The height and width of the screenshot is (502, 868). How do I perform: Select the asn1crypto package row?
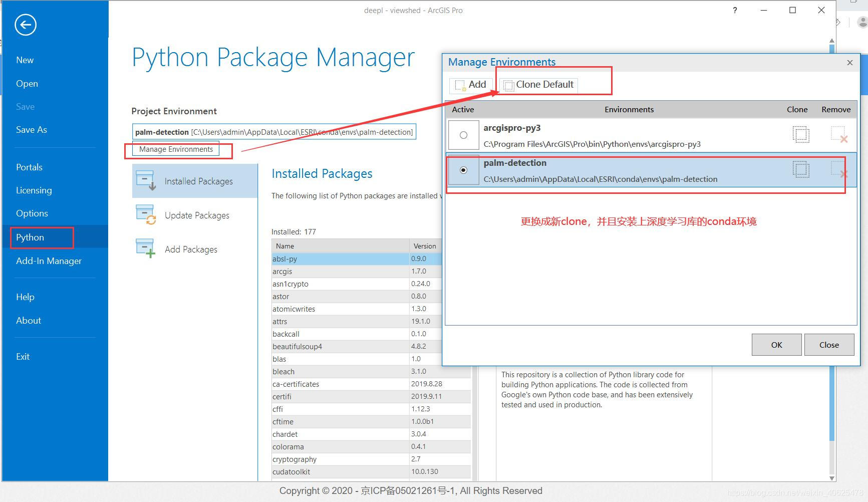pyautogui.click(x=357, y=284)
